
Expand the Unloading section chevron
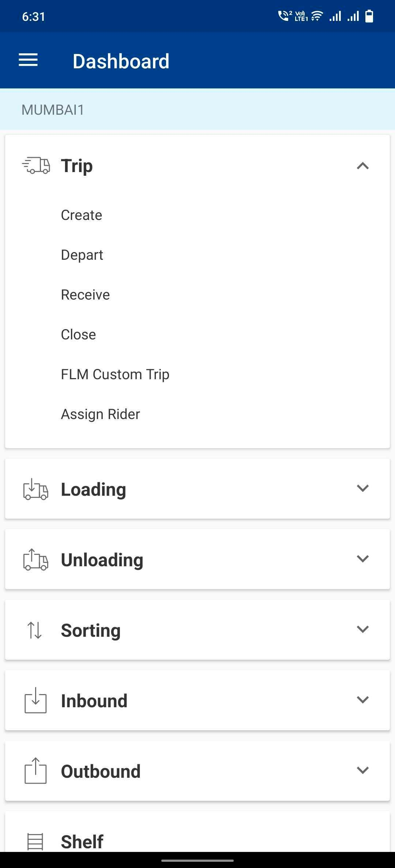(362, 559)
